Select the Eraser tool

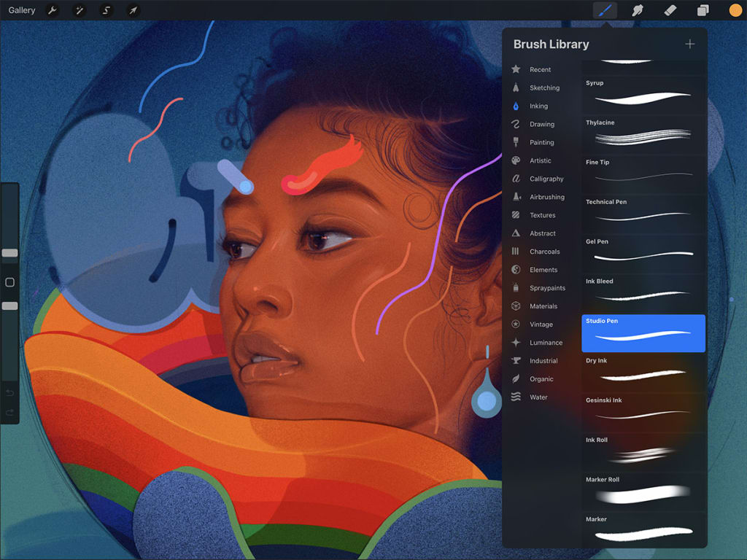click(670, 10)
